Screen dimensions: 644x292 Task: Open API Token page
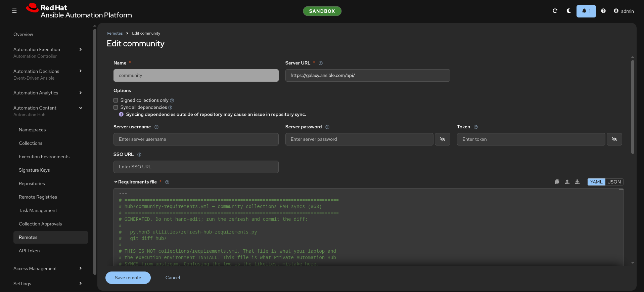click(x=29, y=251)
